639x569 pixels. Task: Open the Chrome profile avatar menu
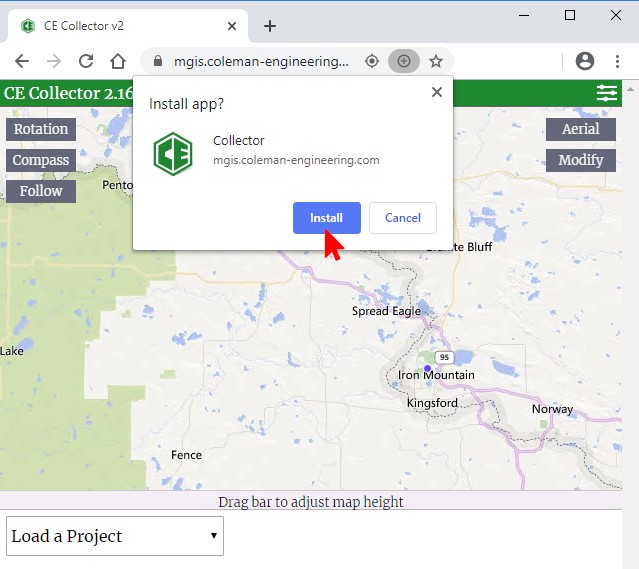click(x=585, y=61)
